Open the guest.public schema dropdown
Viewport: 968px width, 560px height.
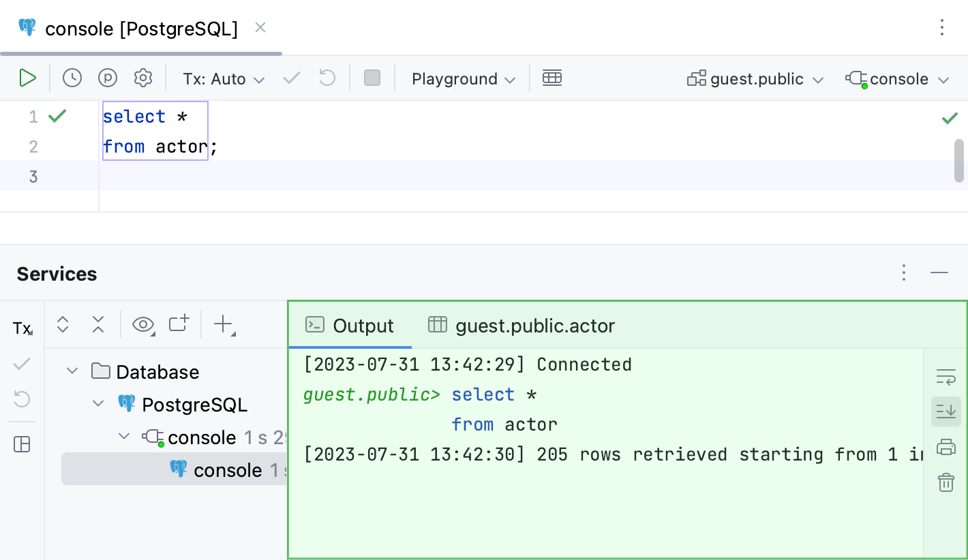(756, 79)
